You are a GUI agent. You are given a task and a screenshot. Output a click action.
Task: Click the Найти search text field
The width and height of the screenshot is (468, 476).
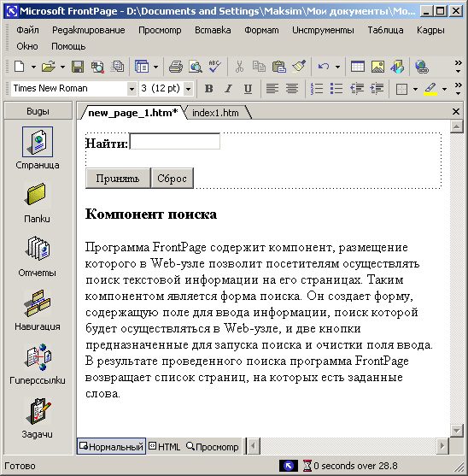[x=175, y=141]
